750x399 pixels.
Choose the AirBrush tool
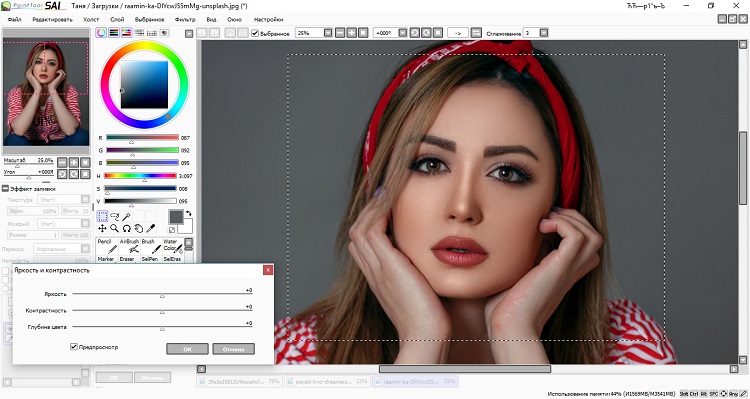tap(129, 246)
